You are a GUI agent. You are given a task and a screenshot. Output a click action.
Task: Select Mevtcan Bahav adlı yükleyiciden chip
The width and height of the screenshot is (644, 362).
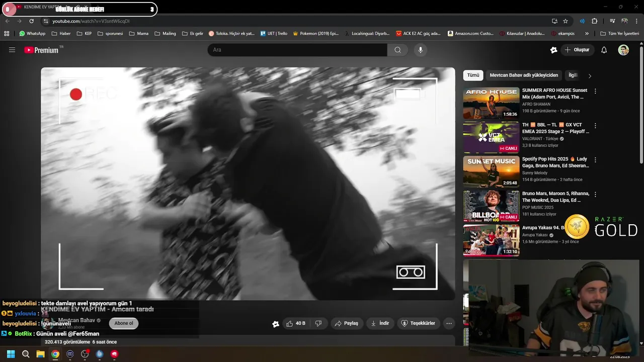[x=524, y=75]
